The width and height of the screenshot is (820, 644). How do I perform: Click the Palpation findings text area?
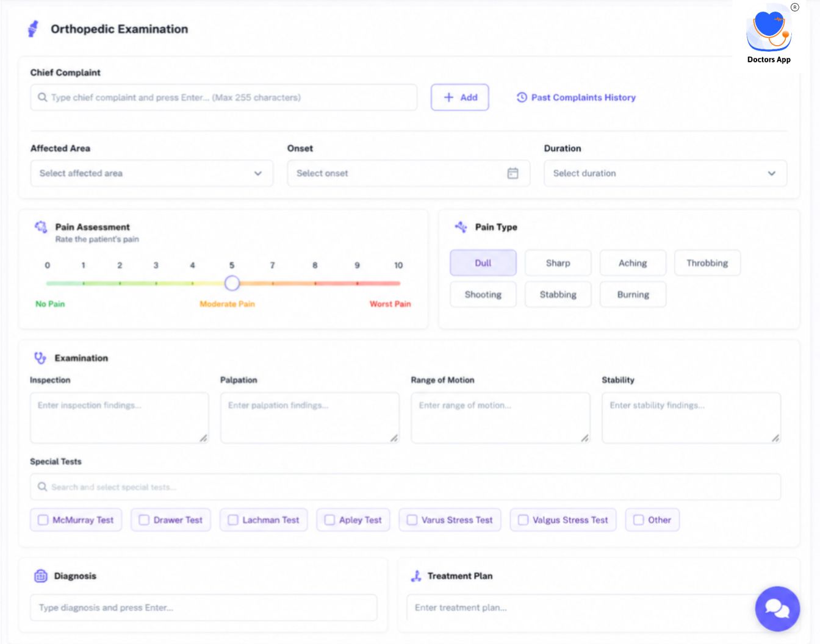coord(310,418)
